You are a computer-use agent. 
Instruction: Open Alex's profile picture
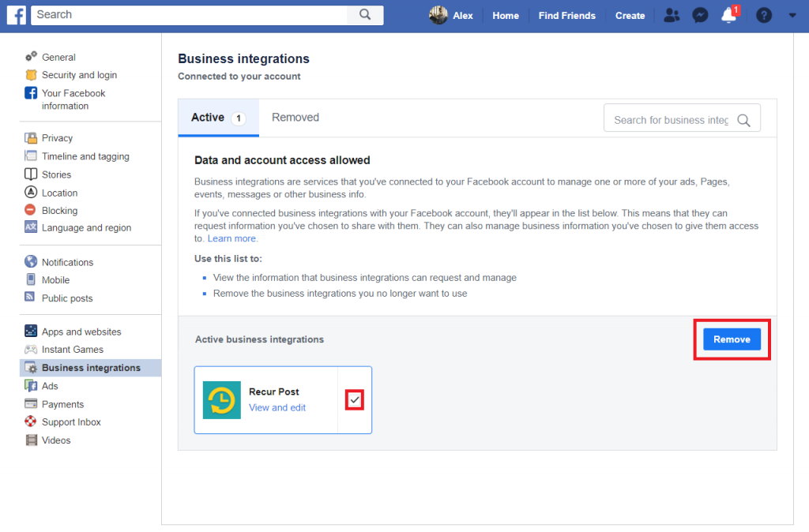coord(438,15)
